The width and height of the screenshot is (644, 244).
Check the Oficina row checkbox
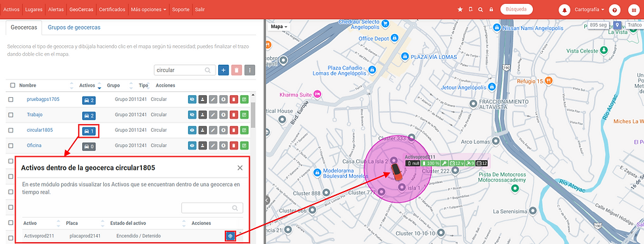point(11,146)
